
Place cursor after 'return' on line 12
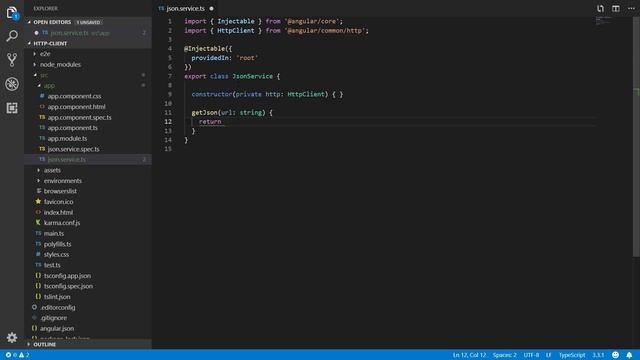pos(222,122)
